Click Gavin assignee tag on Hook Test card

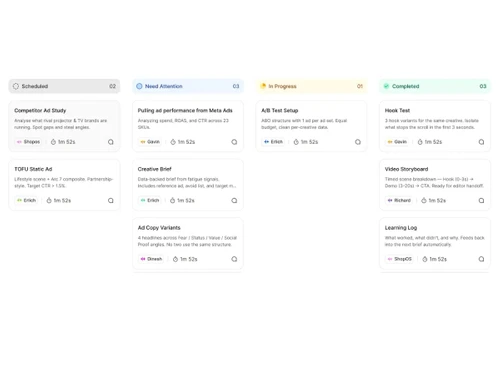[x=397, y=142]
